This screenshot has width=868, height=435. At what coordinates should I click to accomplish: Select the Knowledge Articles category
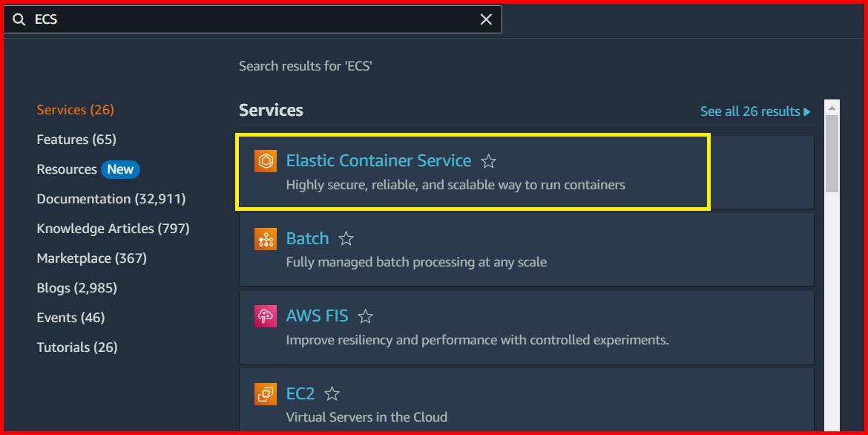coord(113,228)
